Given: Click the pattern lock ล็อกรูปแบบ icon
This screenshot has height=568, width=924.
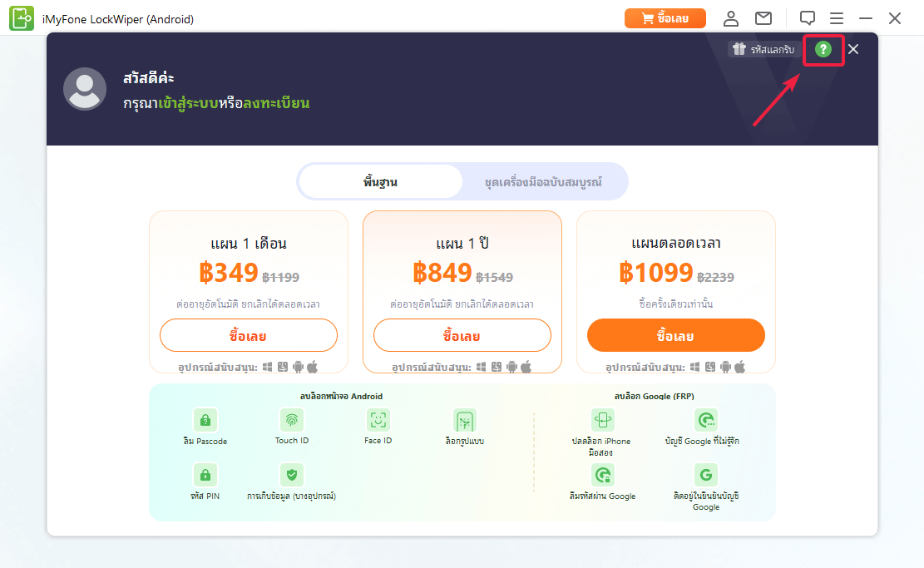Looking at the screenshot, I should 465,421.
